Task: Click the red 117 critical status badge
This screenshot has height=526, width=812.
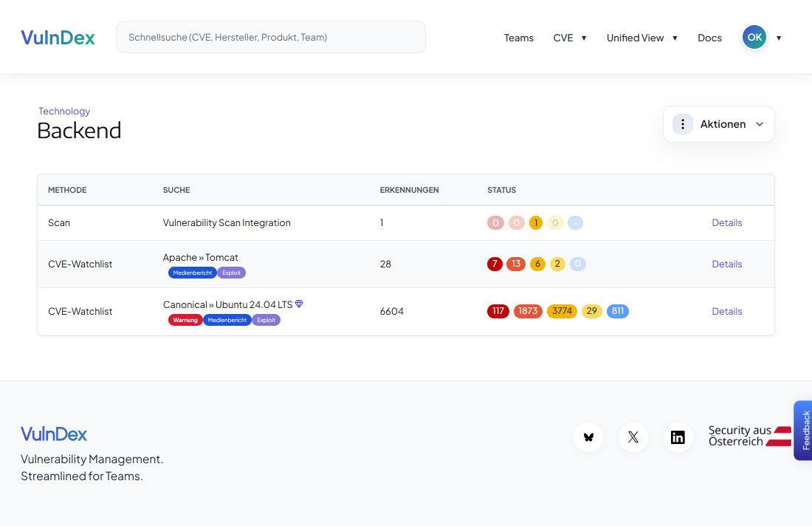Action: [498, 311]
